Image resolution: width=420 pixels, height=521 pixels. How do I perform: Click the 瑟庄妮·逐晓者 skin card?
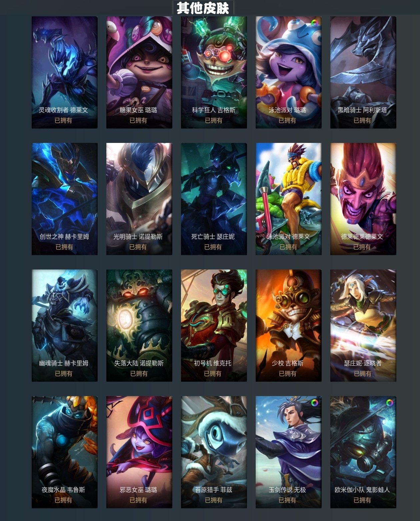click(363, 325)
